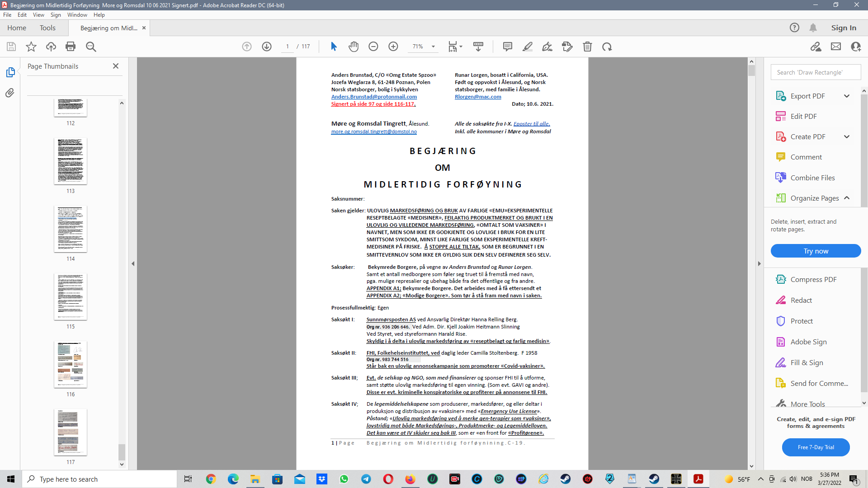Open the zoom percentage dropdown

(x=433, y=47)
